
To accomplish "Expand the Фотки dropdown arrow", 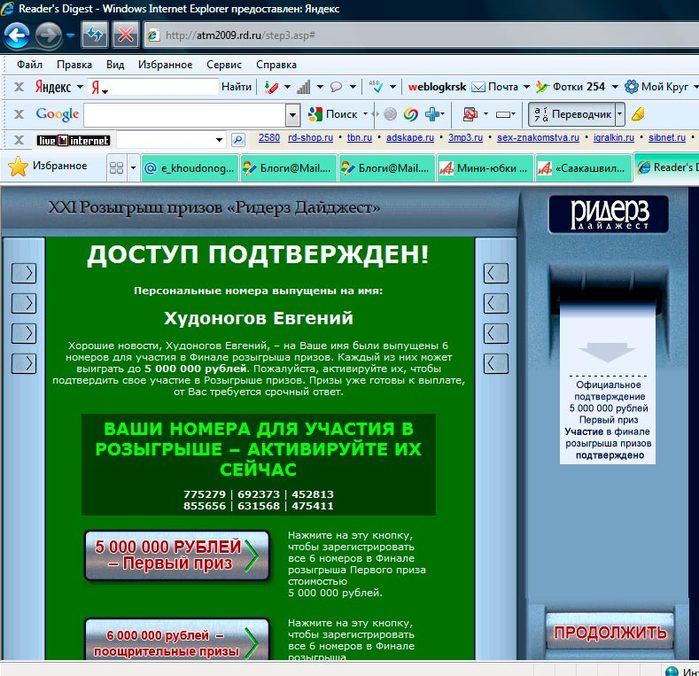I will (615, 87).
